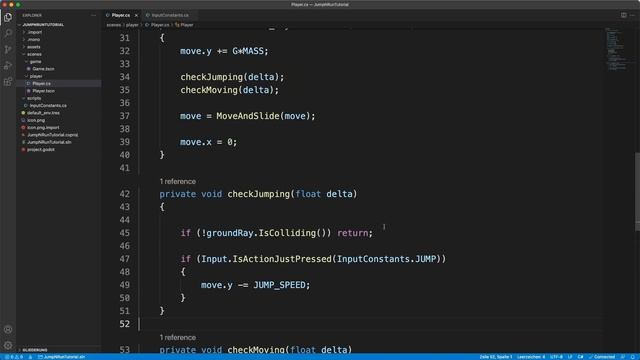Expand the assets folder
The image size is (640, 360).
(33, 47)
